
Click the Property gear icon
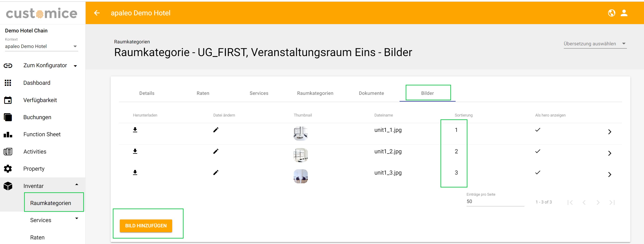click(x=8, y=169)
